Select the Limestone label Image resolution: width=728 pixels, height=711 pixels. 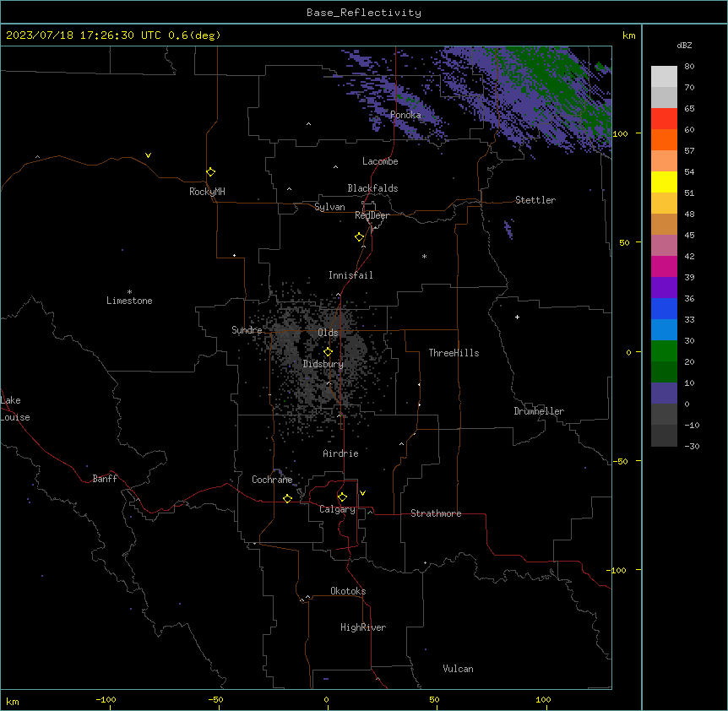point(129,301)
